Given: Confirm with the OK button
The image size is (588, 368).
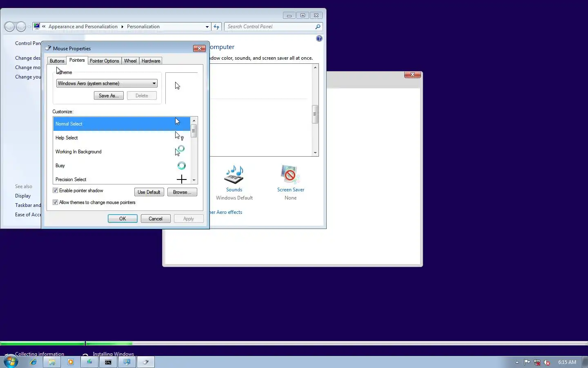Looking at the screenshot, I should (122, 219).
